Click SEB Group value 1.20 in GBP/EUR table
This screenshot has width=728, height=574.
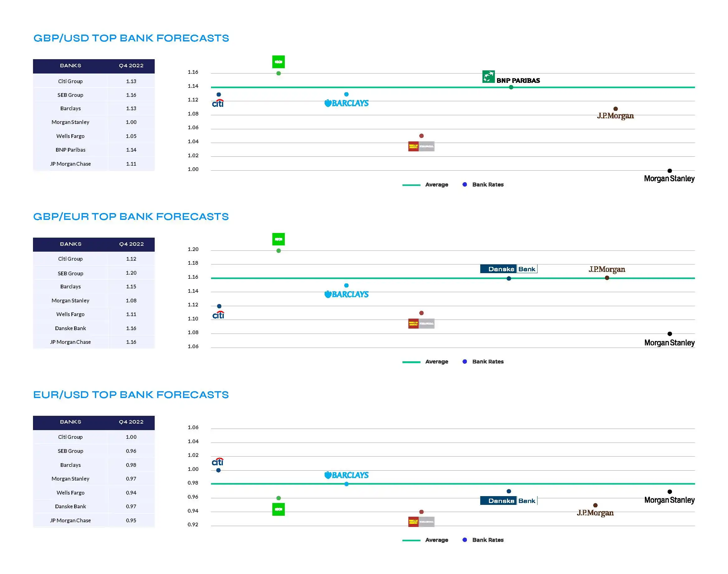(131, 273)
